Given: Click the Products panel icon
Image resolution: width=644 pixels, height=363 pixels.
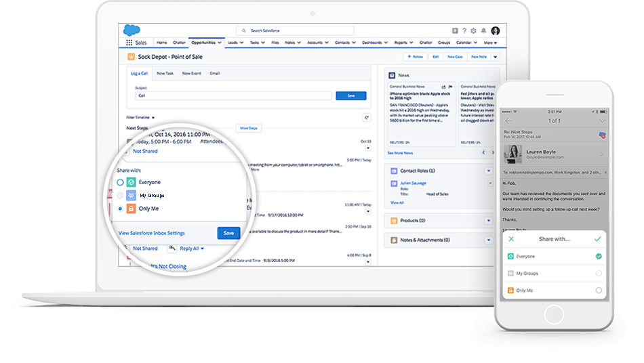Looking at the screenshot, I should (394, 221).
